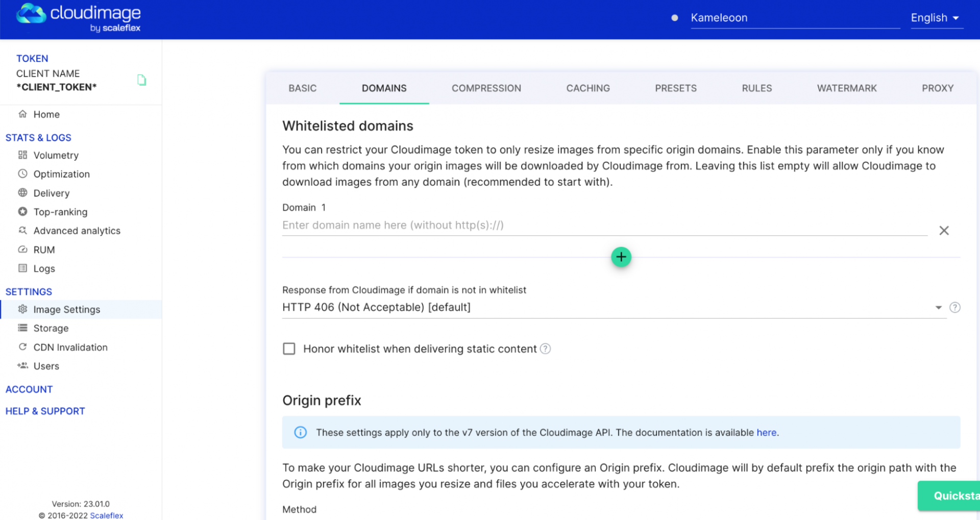Screen dimensions: 980x520
Task: Open the English language dropdown
Action: [935, 18]
